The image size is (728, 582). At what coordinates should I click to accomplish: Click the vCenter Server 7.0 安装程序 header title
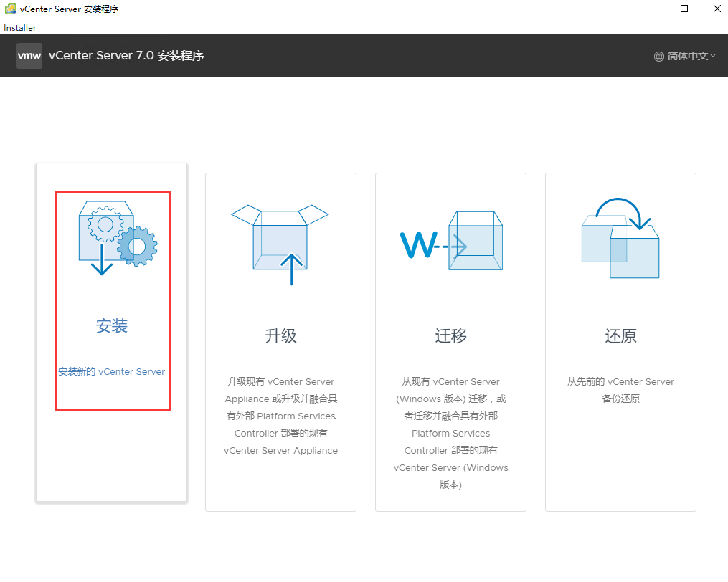[x=126, y=56]
